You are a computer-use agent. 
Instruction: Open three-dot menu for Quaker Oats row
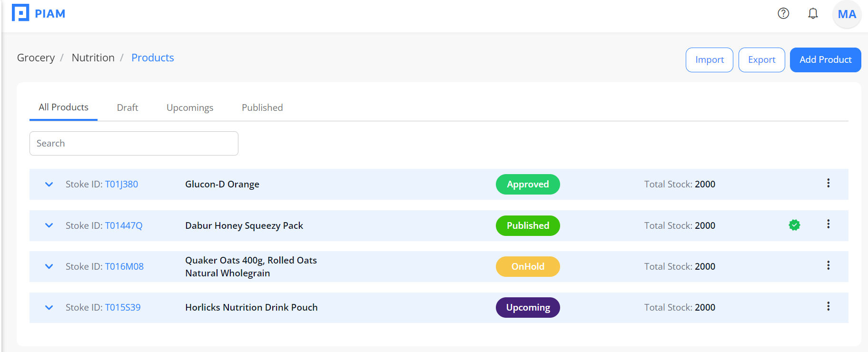828,265
